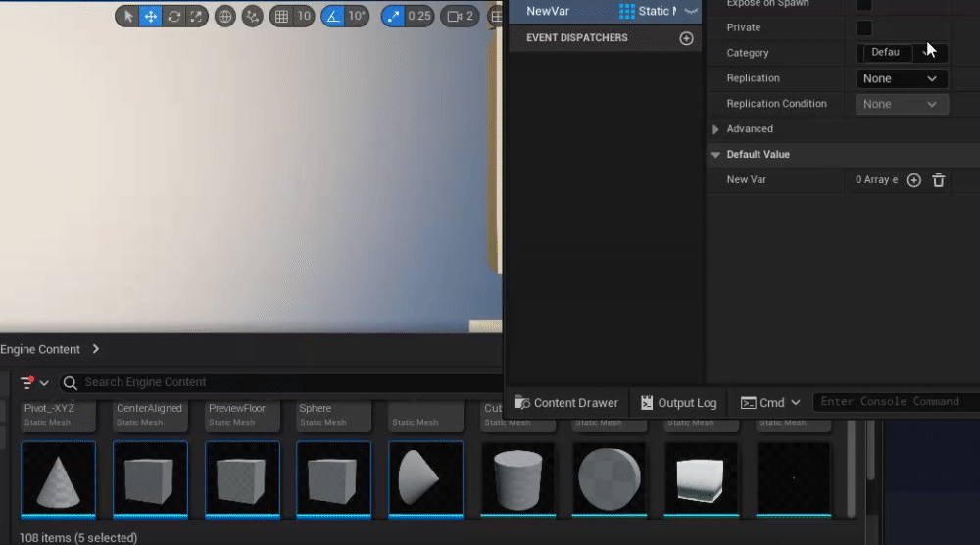Open the Output Log
The width and height of the screenshot is (980, 545).
(679, 403)
